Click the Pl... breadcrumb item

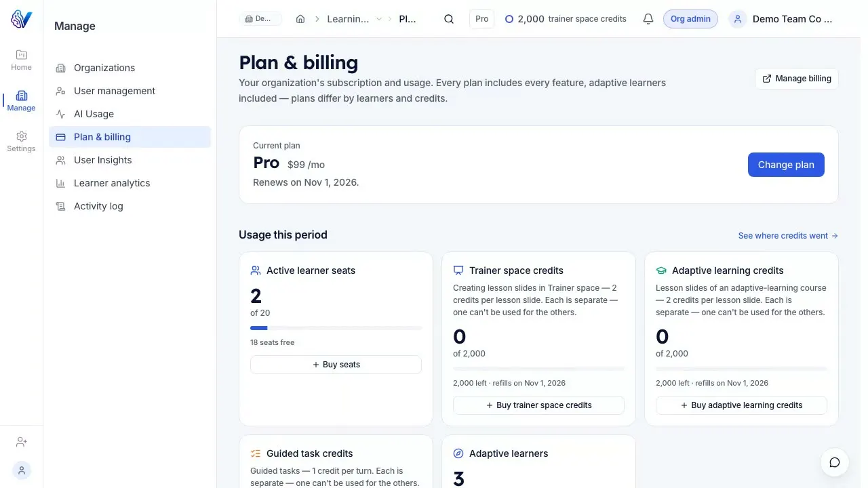408,19
